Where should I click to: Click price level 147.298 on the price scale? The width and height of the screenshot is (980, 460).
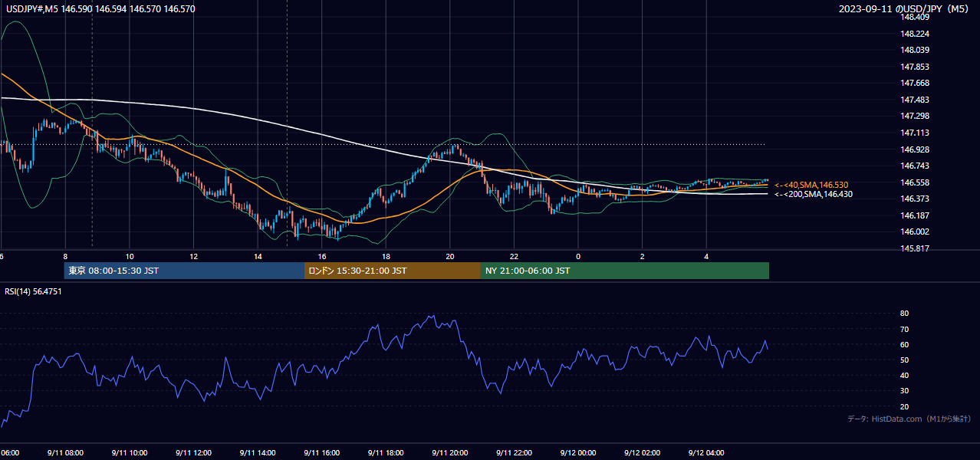(916, 116)
